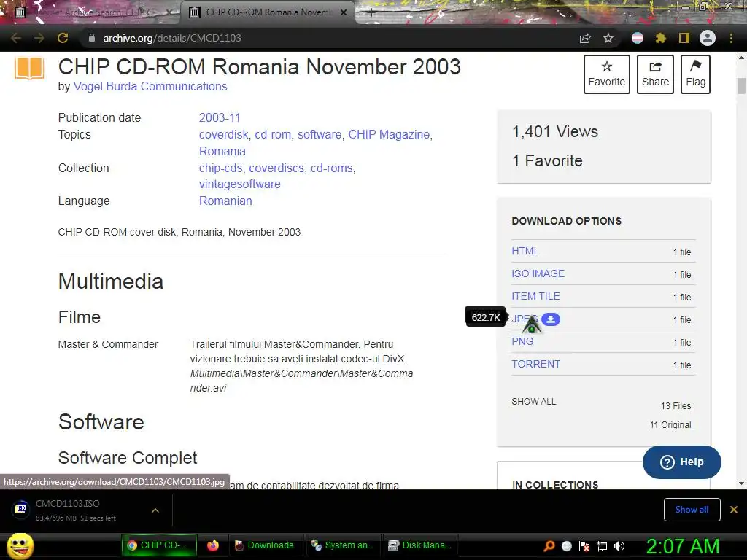
Task: Open the smiley Start menu button
Action: click(20, 545)
